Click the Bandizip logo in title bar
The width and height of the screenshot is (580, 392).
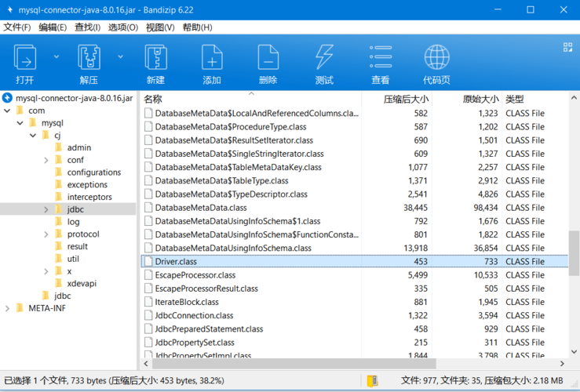(x=9, y=9)
